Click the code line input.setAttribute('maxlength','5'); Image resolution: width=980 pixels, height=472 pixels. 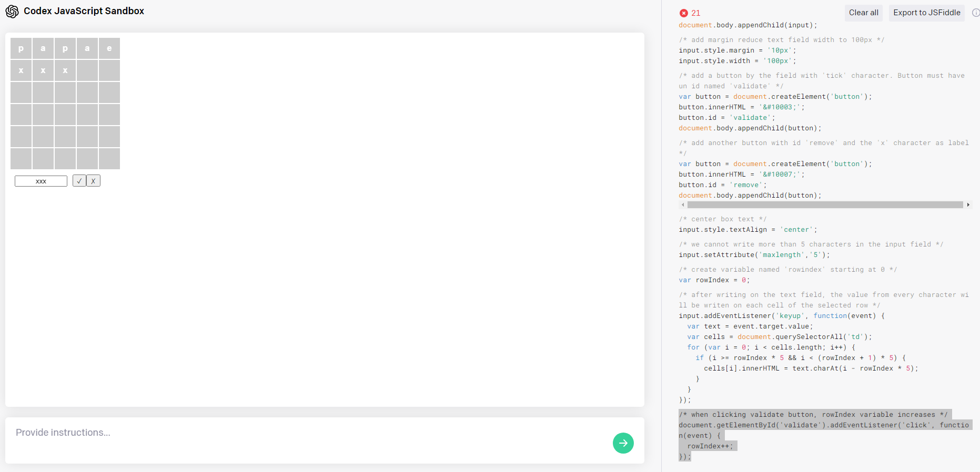coord(754,255)
